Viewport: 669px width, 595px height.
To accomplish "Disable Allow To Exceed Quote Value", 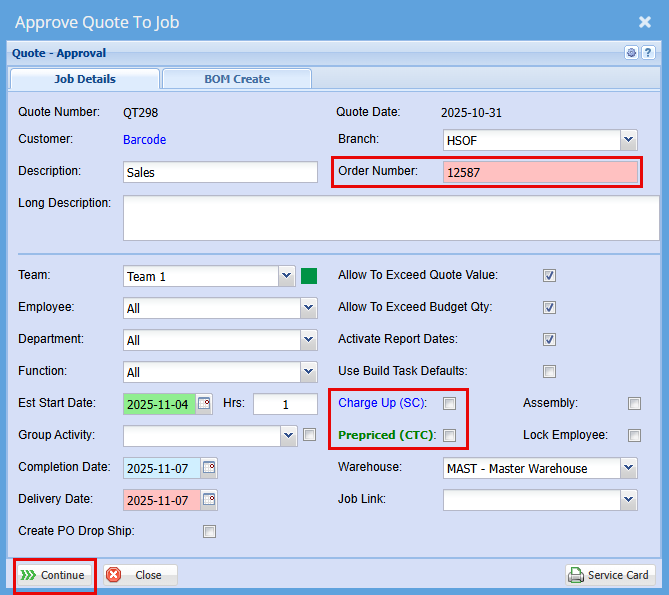I will (x=549, y=276).
